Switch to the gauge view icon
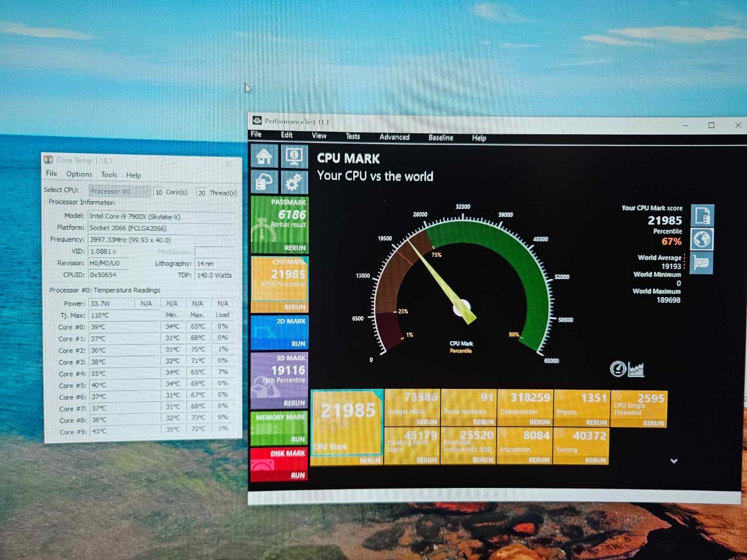This screenshot has width=747, height=560. (618, 369)
